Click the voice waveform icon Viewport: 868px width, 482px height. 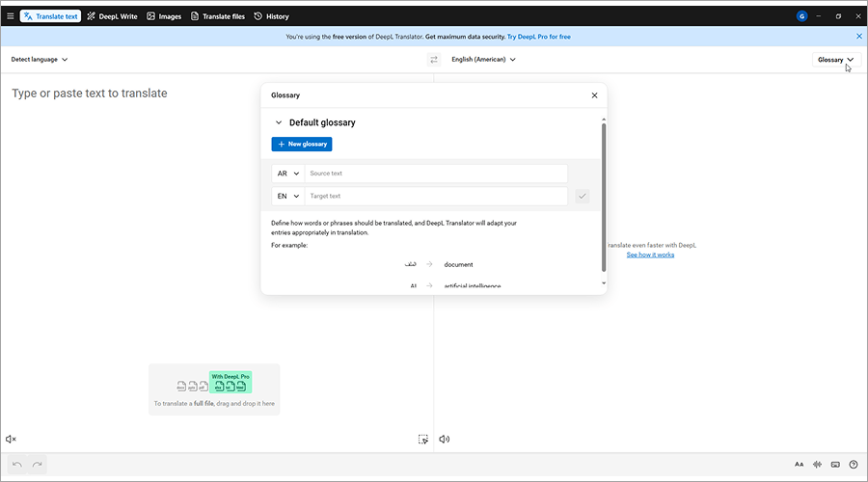tap(817, 465)
